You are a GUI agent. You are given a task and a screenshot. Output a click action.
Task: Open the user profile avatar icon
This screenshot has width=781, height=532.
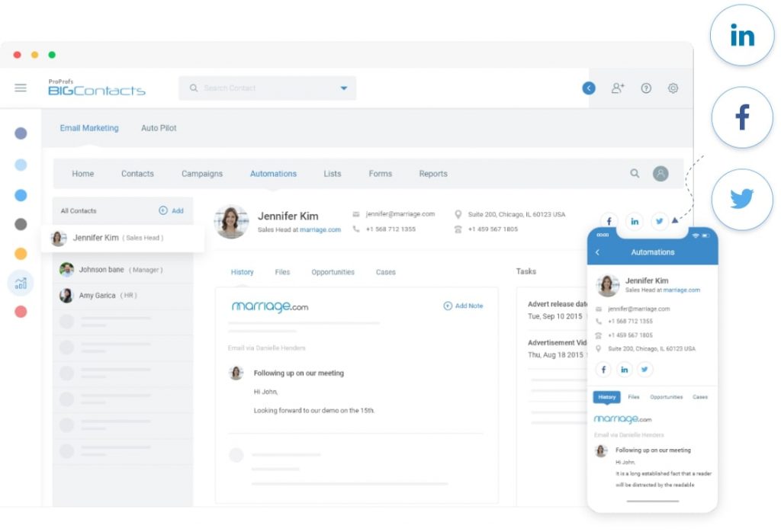(x=660, y=174)
